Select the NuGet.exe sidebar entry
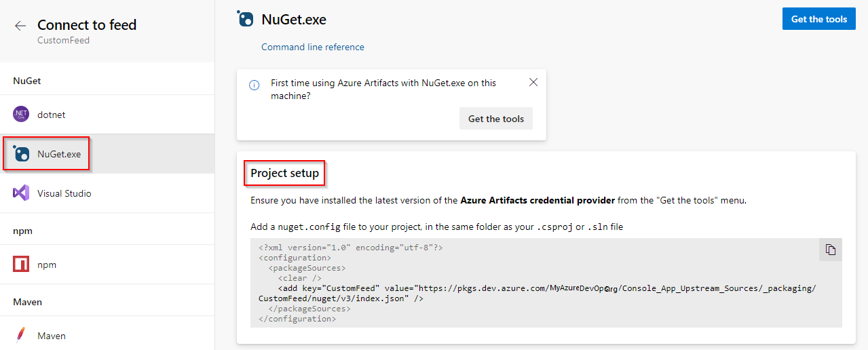This screenshot has width=868, height=350. [59, 154]
